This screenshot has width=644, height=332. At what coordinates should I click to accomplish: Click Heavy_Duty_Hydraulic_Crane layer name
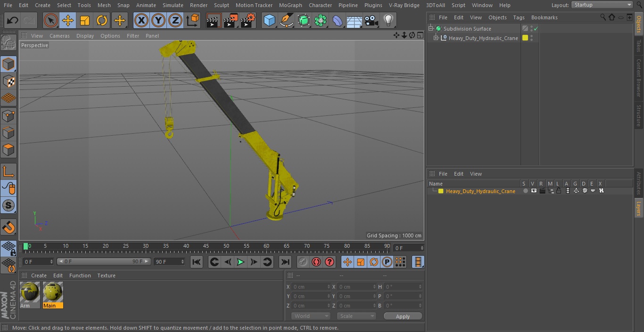(480, 191)
